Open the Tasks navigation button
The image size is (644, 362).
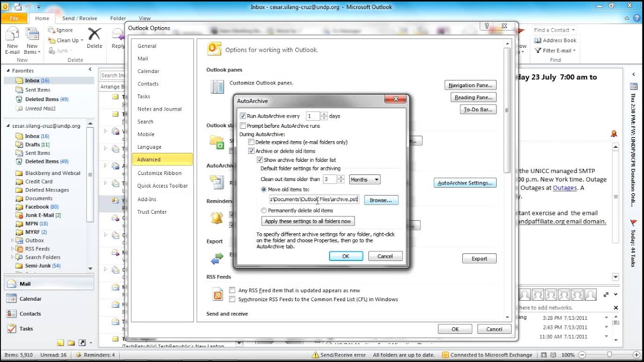pyautogui.click(x=48, y=329)
